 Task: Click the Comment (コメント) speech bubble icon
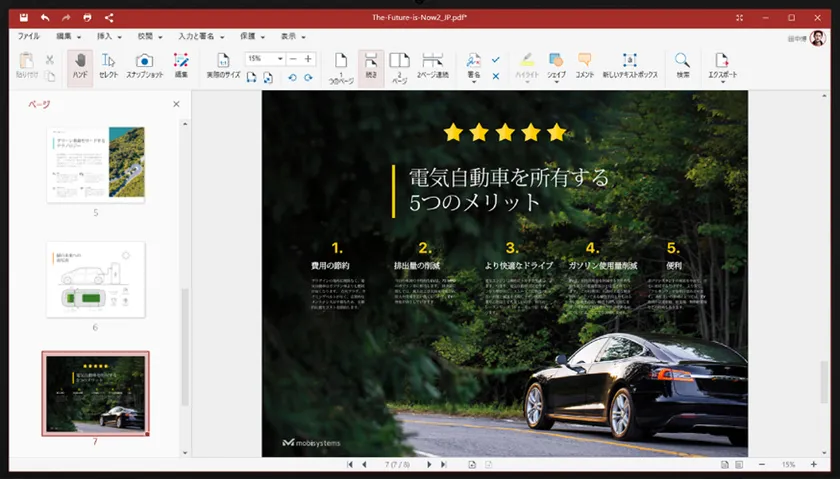click(x=584, y=66)
